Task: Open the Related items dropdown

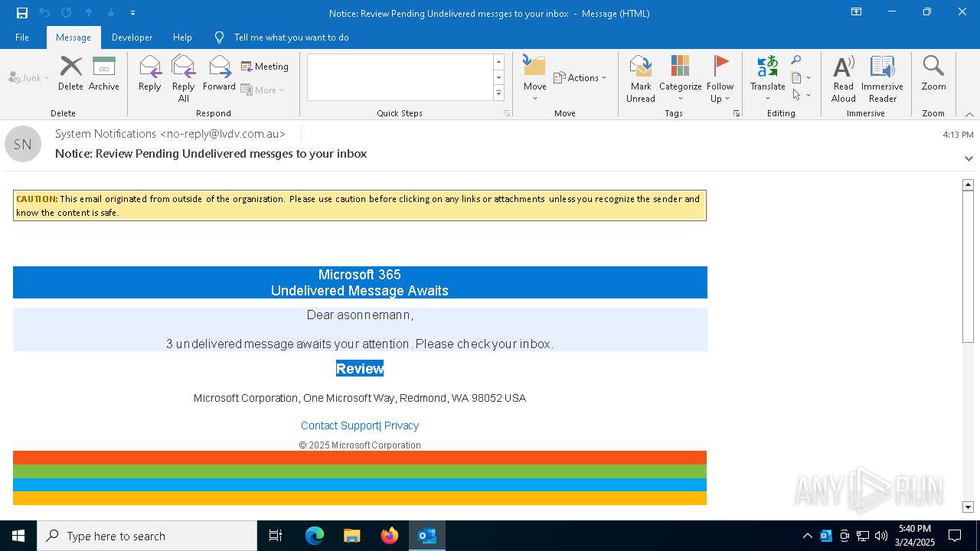Action: (801, 77)
